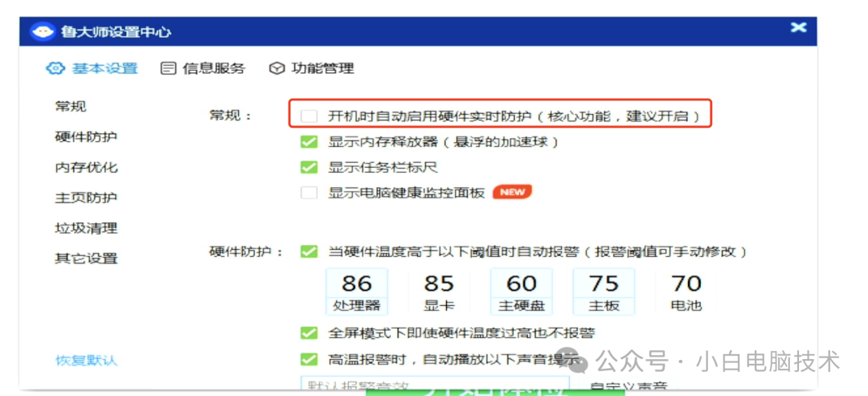Click the 恢复默认 link
Image resolution: width=868 pixels, height=396 pixels.
tap(86, 361)
